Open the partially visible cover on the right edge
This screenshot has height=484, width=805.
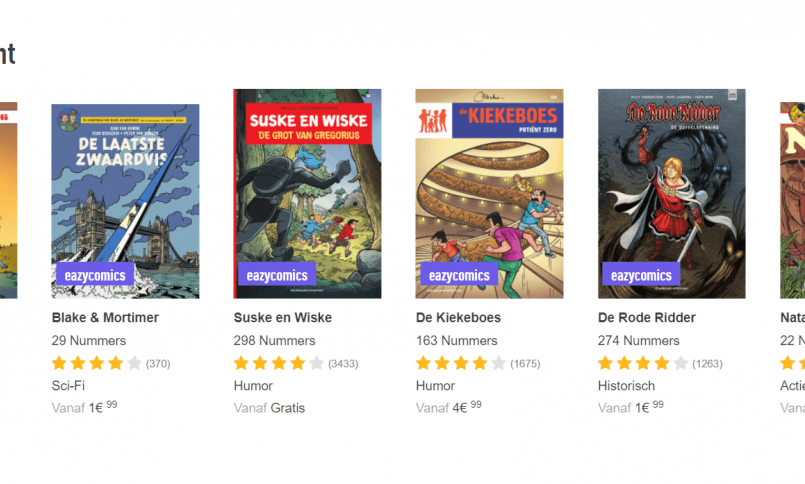793,200
